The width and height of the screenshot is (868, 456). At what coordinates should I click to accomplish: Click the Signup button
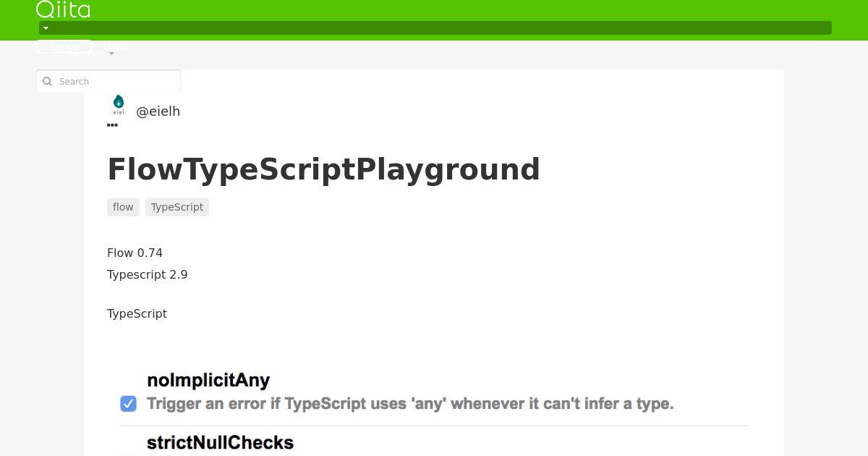point(64,46)
